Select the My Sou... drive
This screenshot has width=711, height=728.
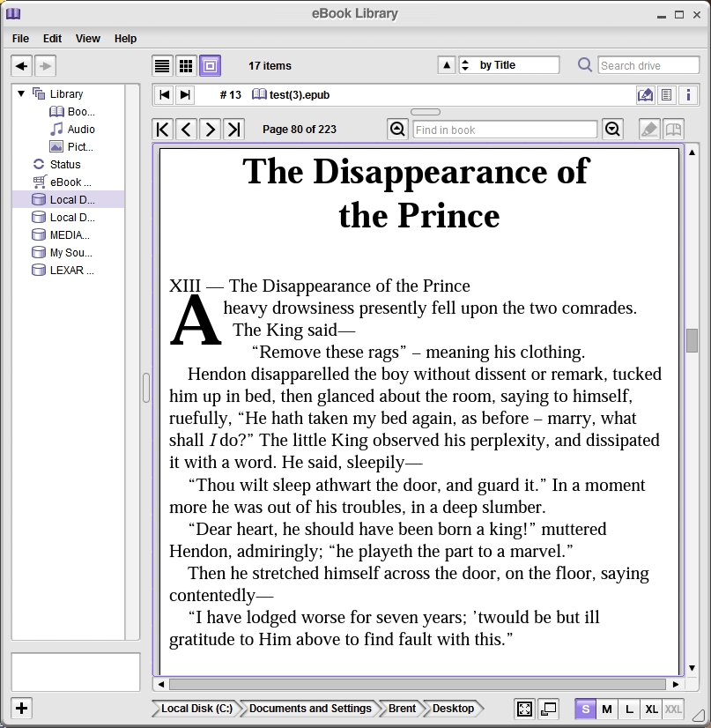(x=62, y=253)
